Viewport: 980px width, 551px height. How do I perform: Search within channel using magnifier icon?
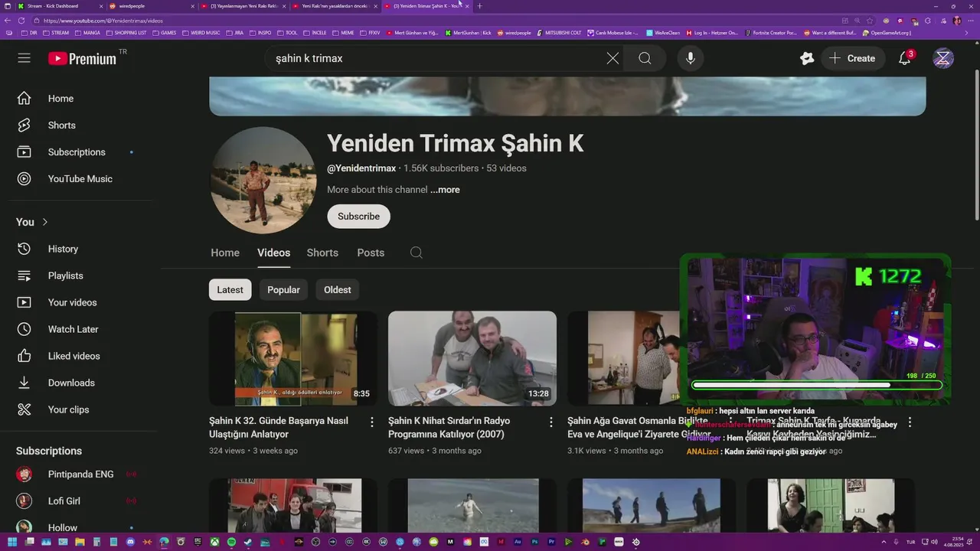point(416,253)
